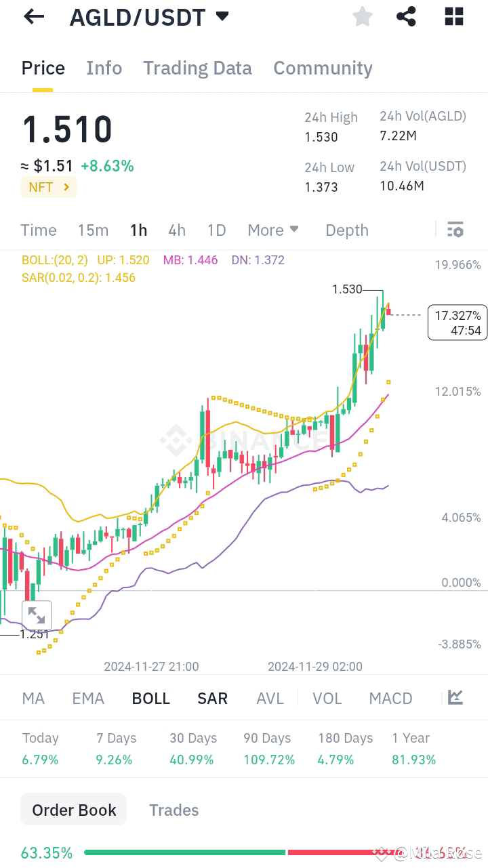Select the VOL indicator icon

pos(327,697)
